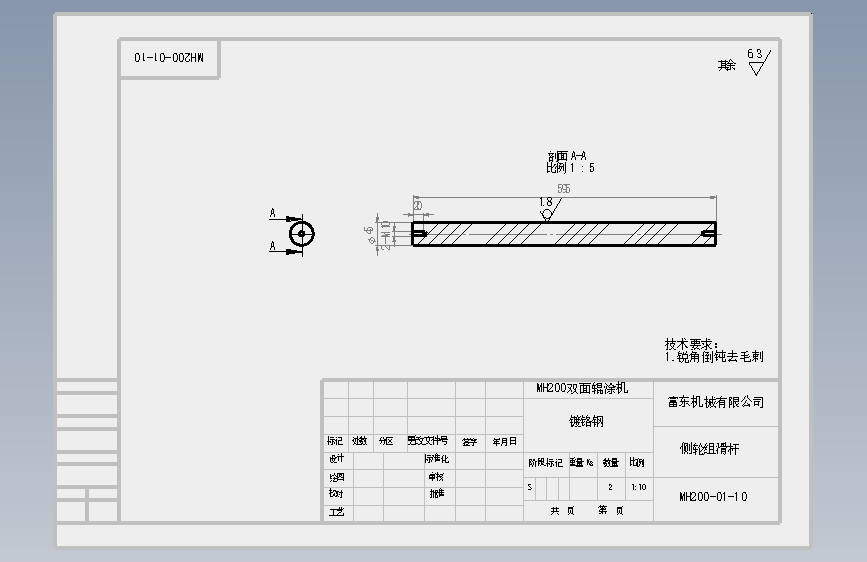The height and width of the screenshot is (562, 867).
Task: Select the '绘图' row label
Action: [337, 477]
